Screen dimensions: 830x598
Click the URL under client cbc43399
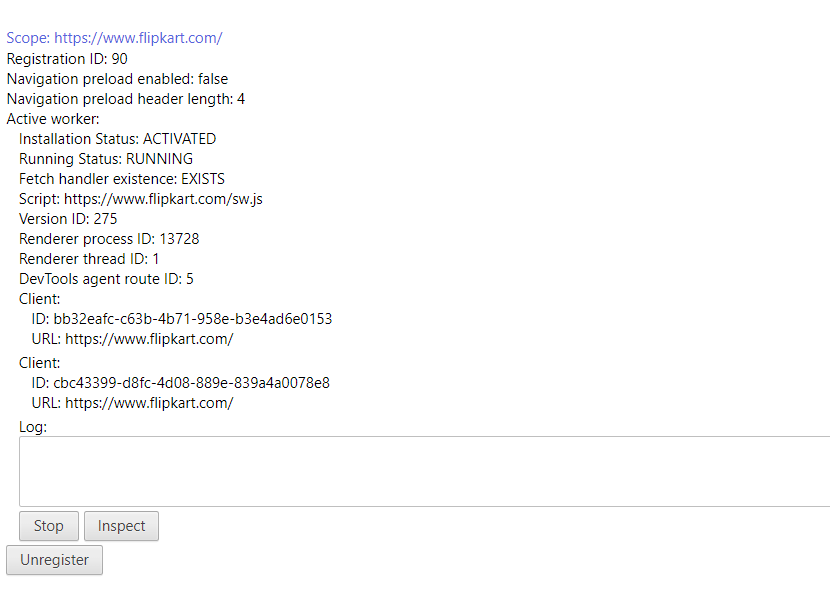tap(132, 403)
